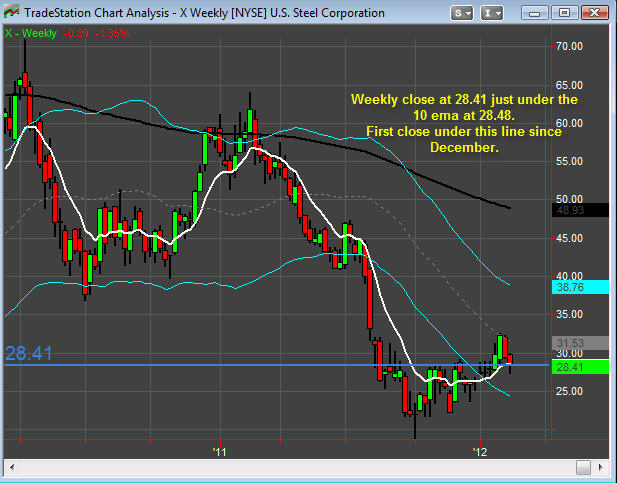Click the 55.00 price axis label
617x483 pixels.
(569, 161)
